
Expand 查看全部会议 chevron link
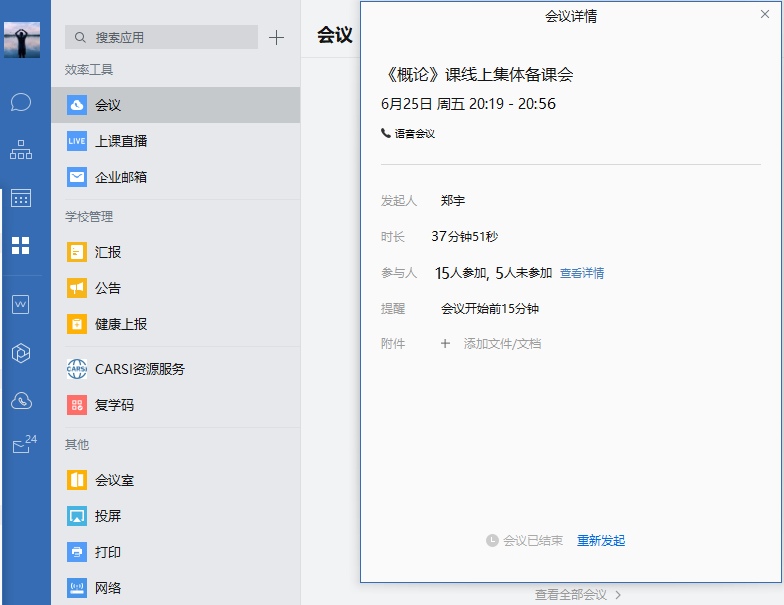click(578, 595)
